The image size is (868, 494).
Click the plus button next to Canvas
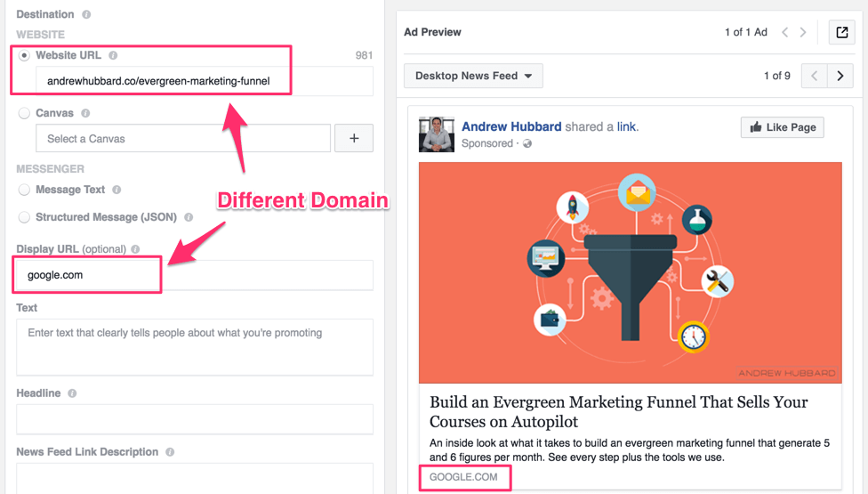[354, 139]
